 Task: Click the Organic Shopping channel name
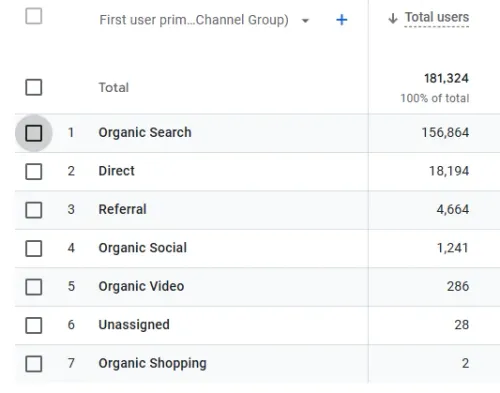[x=152, y=363]
